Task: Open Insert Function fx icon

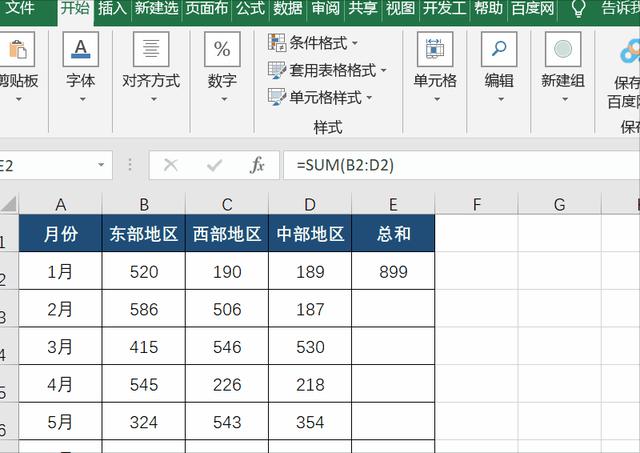Action: coord(257,165)
